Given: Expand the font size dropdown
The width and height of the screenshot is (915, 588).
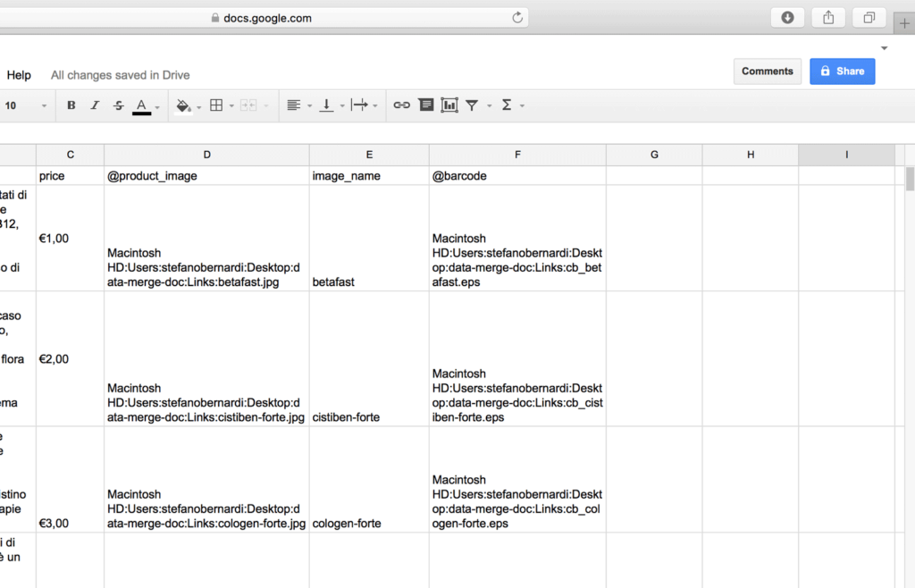Looking at the screenshot, I should (44, 106).
